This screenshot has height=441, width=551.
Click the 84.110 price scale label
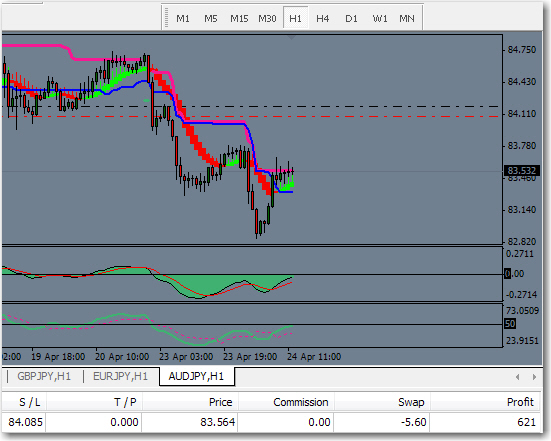pyautogui.click(x=522, y=114)
